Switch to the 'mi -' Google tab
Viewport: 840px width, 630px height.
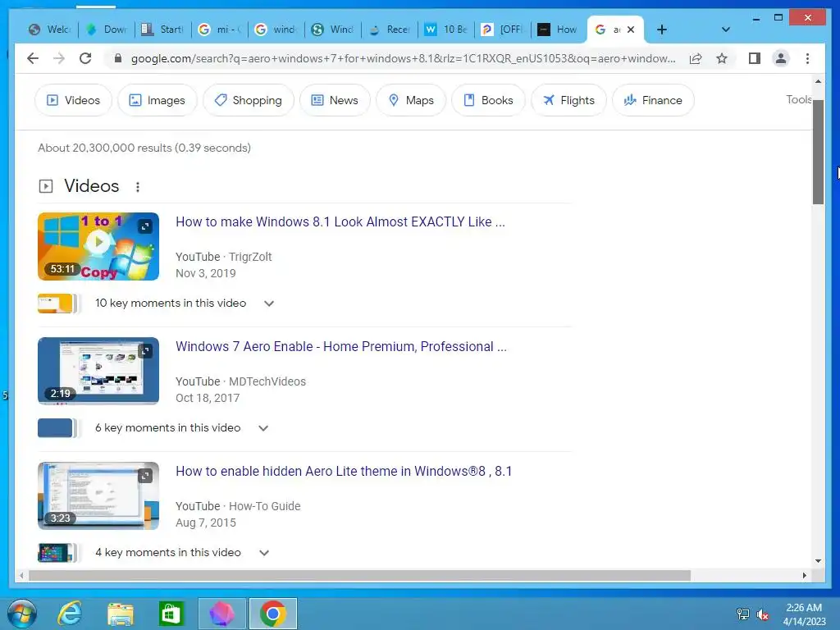[220, 30]
